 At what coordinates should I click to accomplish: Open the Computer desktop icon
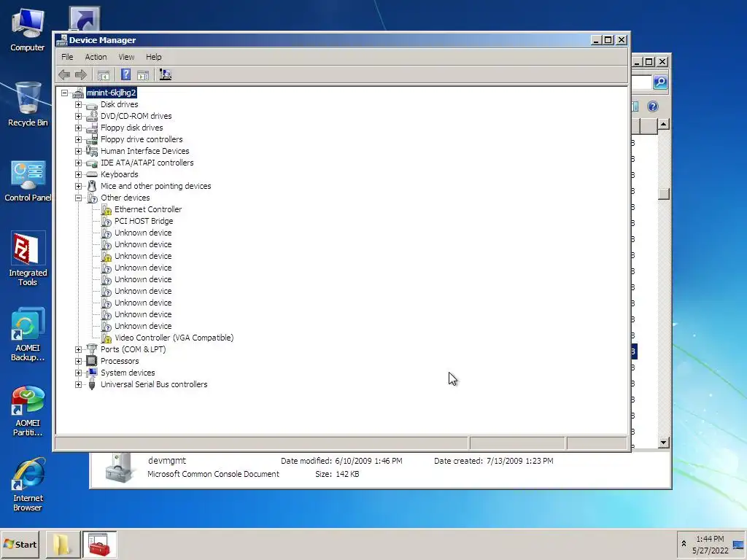coord(28,30)
